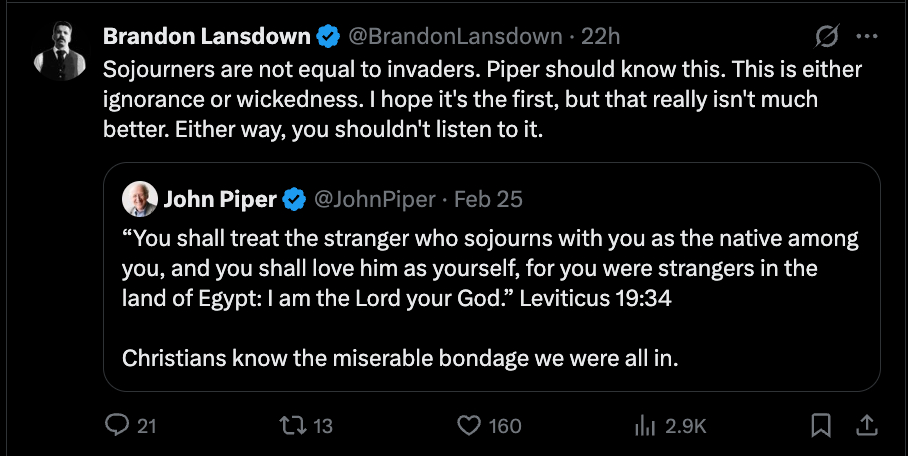Click the Grok circle-slash icon
908x456 pixels.
point(827,37)
